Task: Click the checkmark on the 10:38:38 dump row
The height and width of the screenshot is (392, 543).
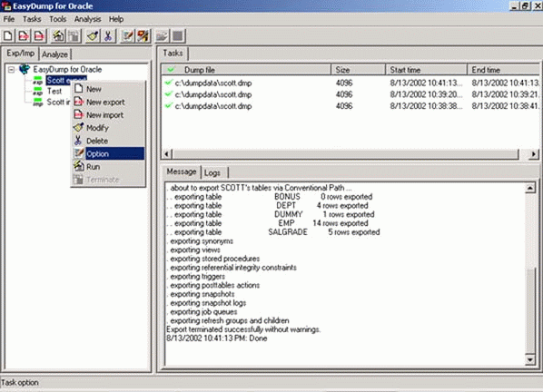Action: pyautogui.click(x=169, y=106)
